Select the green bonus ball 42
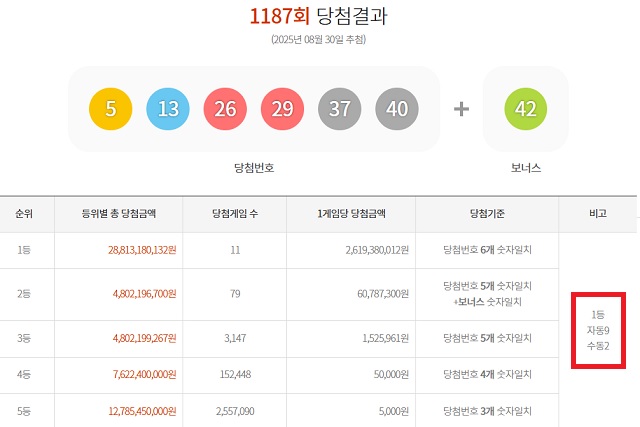The width and height of the screenshot is (640, 427). tap(518, 109)
